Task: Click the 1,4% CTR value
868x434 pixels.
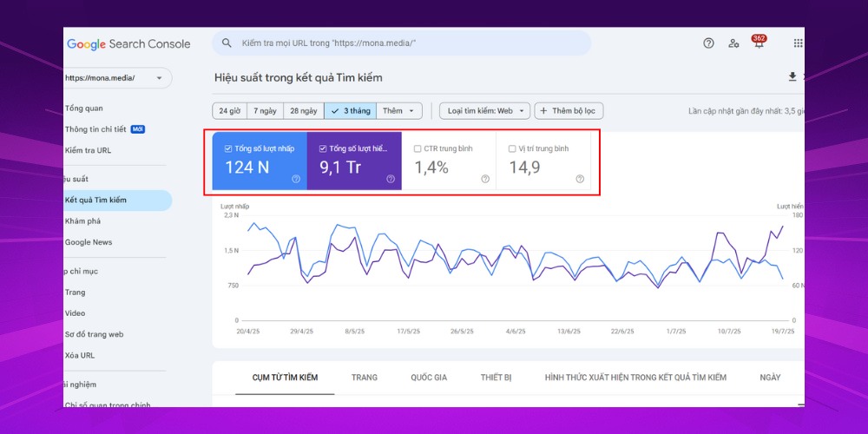Action: (x=431, y=168)
